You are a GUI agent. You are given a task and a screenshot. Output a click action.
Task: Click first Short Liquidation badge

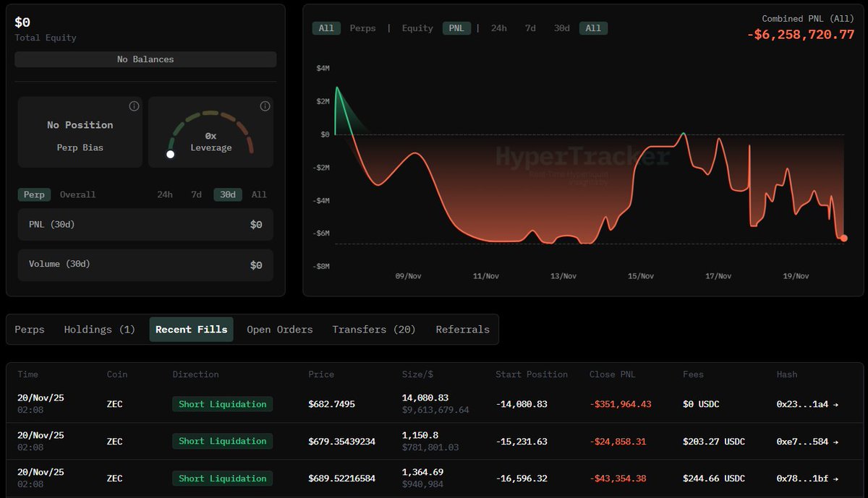pos(222,404)
